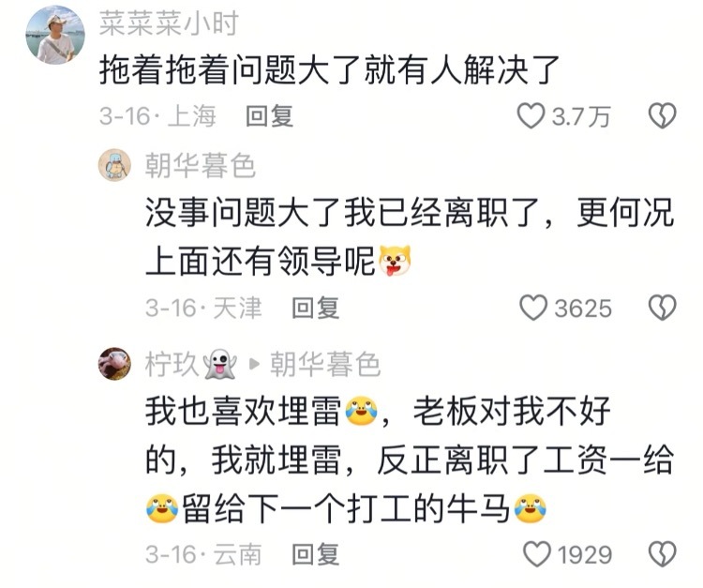Select reply text starting with 我也喜欢埋雷
Image resolution: width=703 pixels, height=588 pixels.
410,460
